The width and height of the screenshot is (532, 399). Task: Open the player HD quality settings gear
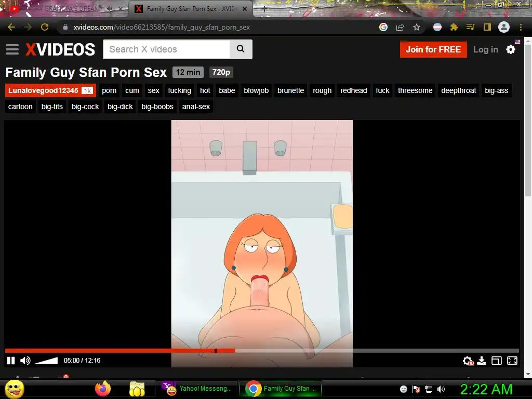468,361
